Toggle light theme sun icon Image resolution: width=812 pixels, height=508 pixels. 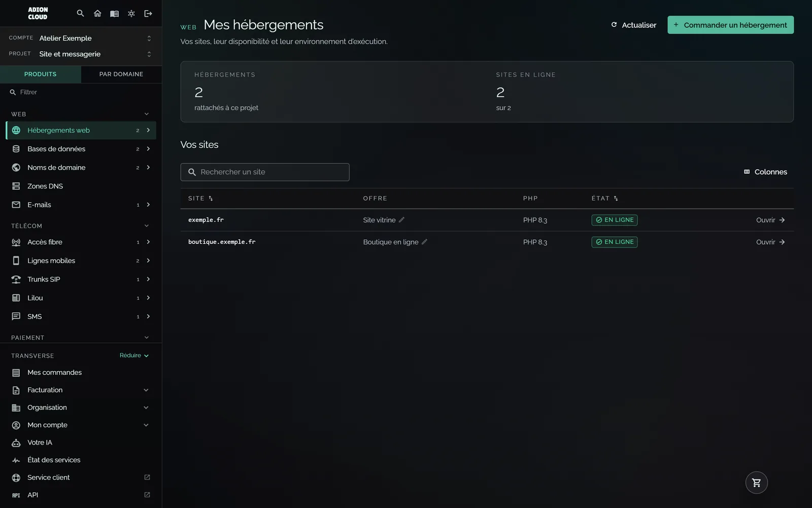click(x=131, y=13)
